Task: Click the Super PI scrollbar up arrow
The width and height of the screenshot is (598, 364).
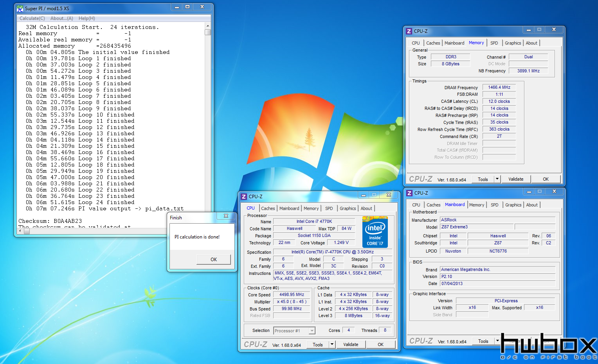Action: tap(207, 26)
